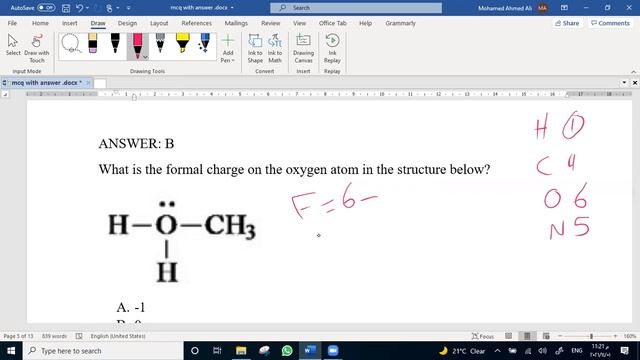Switch to Web Layout view

546,336
